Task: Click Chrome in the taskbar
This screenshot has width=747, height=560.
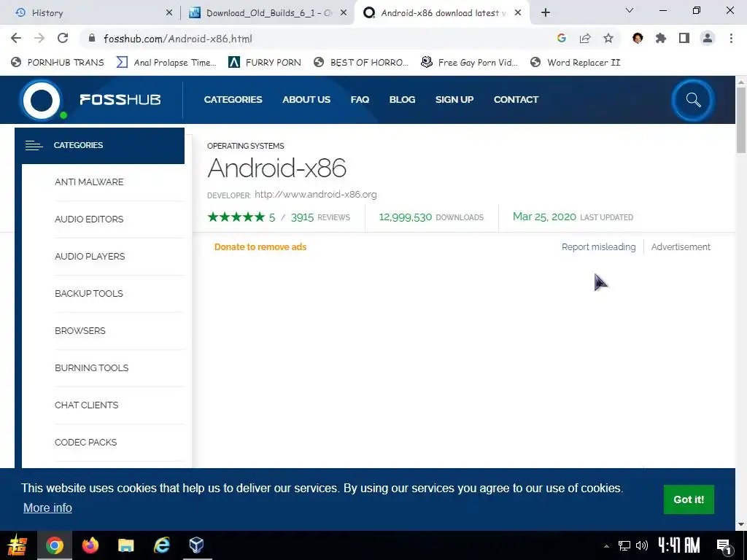Action: [x=54, y=545]
